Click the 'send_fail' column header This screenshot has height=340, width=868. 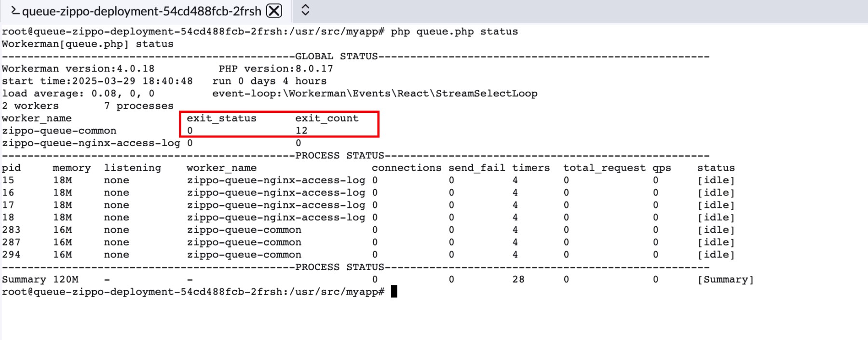coord(476,168)
